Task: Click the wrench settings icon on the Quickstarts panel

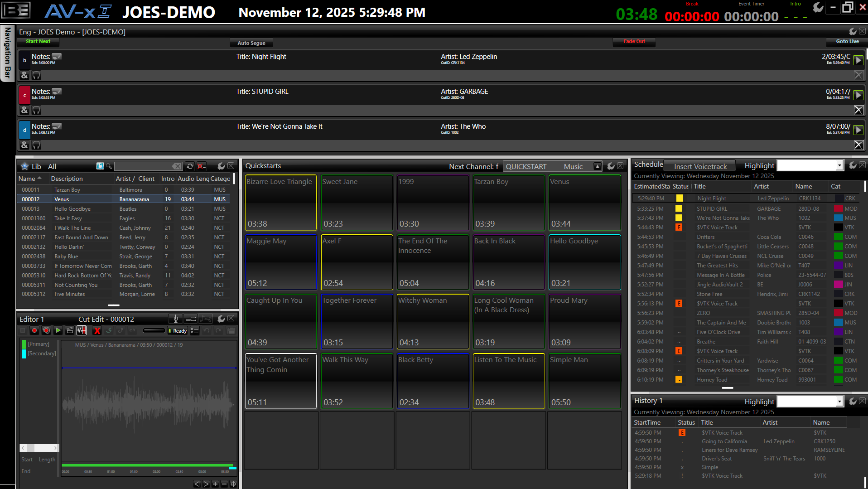Action: 611,166
